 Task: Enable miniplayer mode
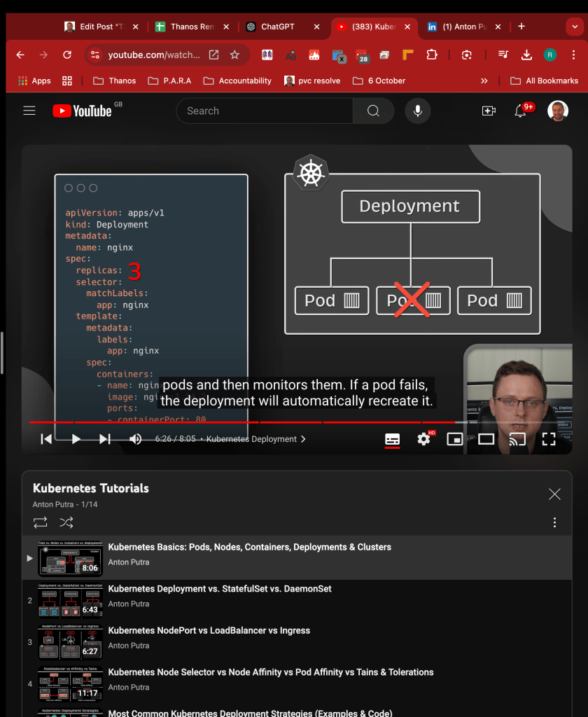[454, 439]
